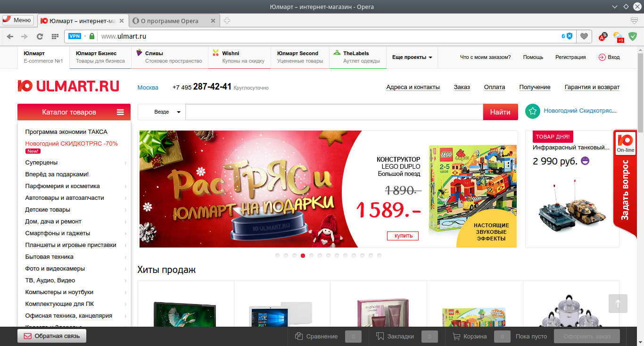The width and height of the screenshot is (644, 346).
Task: Click the купить button on the LEGO banner
Action: pos(403,236)
